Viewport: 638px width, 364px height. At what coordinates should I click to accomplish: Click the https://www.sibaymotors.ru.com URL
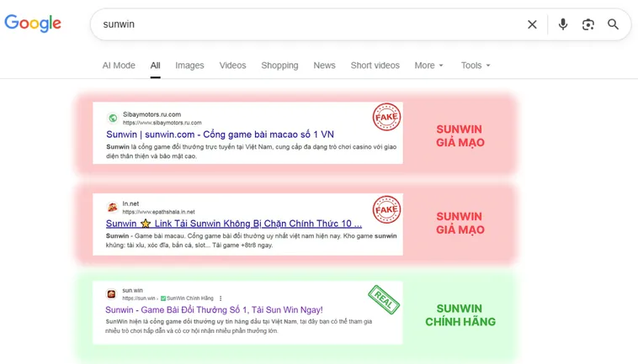pyautogui.click(x=162, y=123)
